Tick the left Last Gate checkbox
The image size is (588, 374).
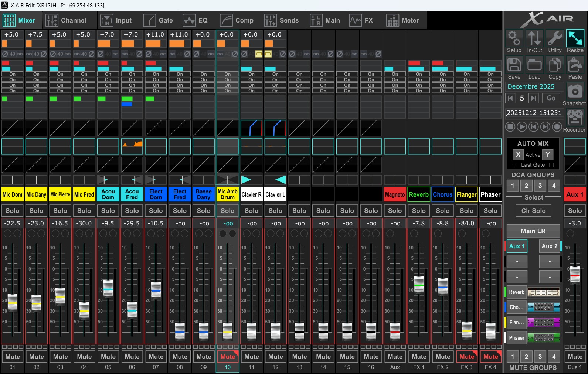[x=515, y=165]
